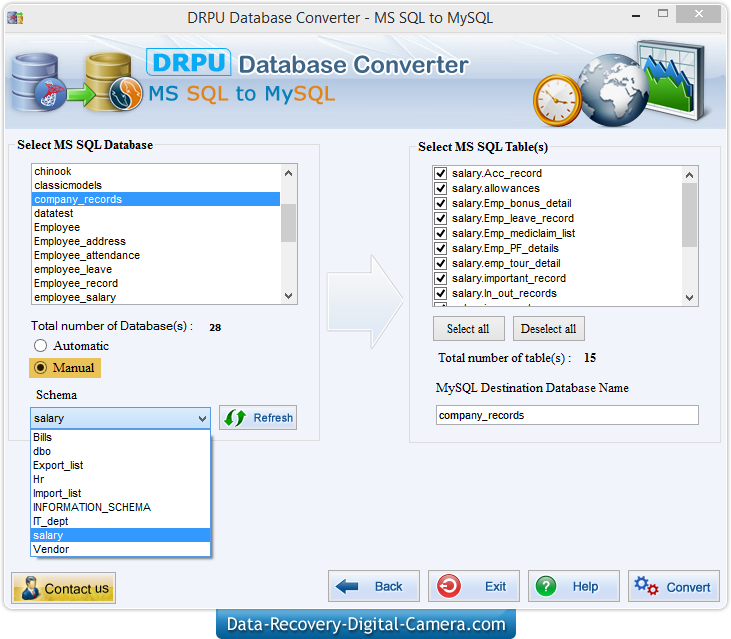The height and width of the screenshot is (639, 731).
Task: Toggle salary.Emp_bonus_detail checkbox
Action: pos(441,203)
